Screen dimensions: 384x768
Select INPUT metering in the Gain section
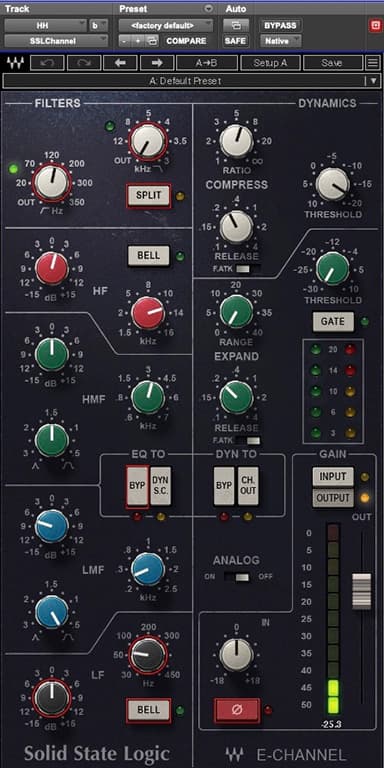tap(333, 477)
